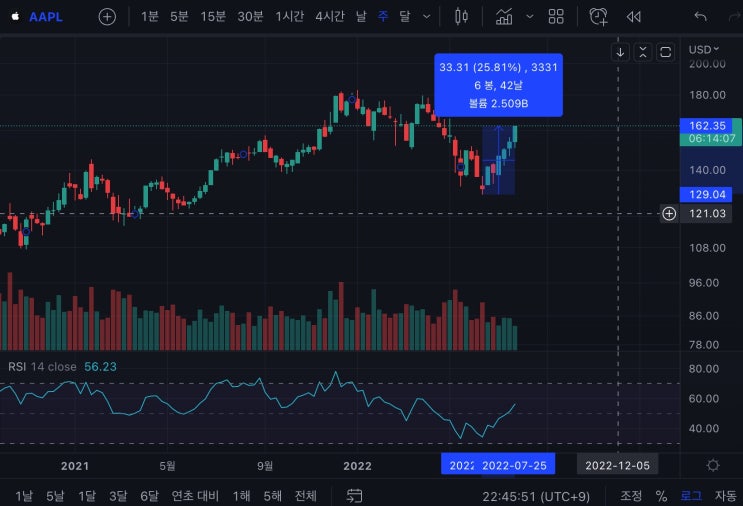
Task: Select the 4시간 timeframe
Action: click(x=330, y=17)
